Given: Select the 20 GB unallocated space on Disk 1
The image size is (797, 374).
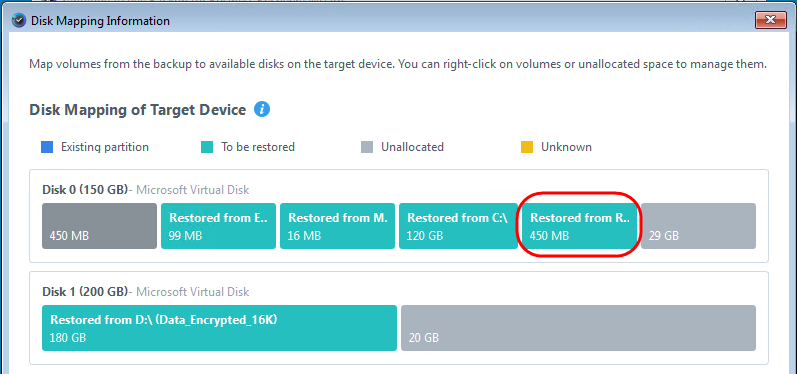Looking at the screenshot, I should click(578, 328).
